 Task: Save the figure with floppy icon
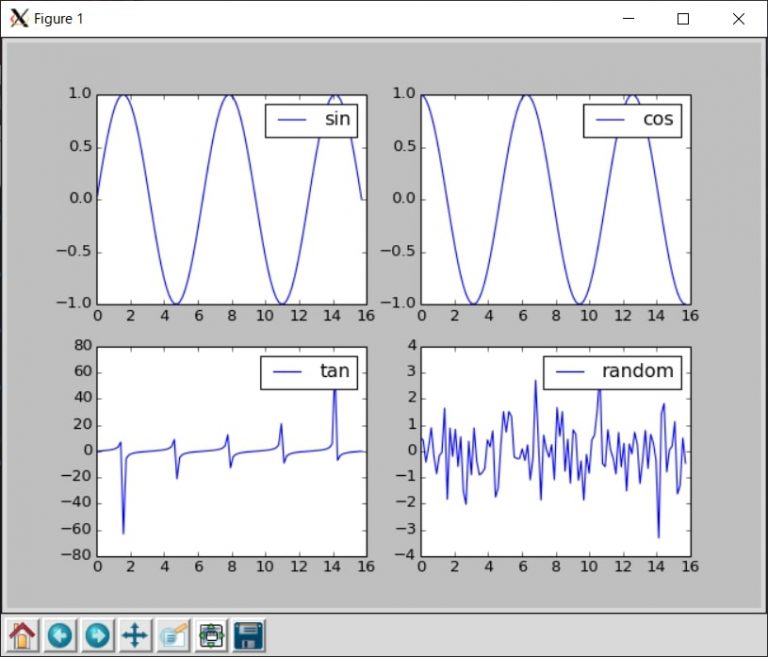click(x=249, y=635)
